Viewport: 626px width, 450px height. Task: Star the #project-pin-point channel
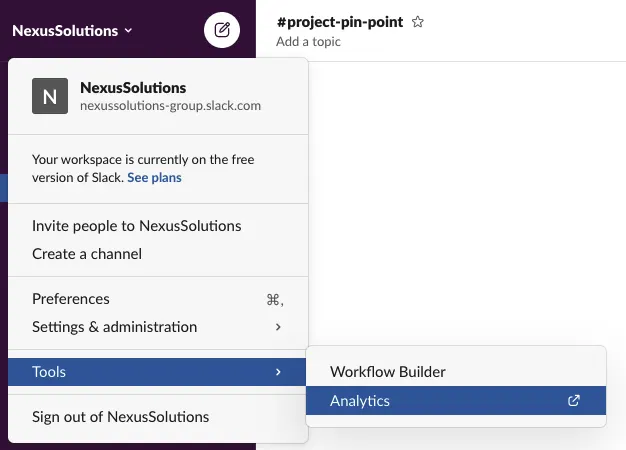[418, 22]
